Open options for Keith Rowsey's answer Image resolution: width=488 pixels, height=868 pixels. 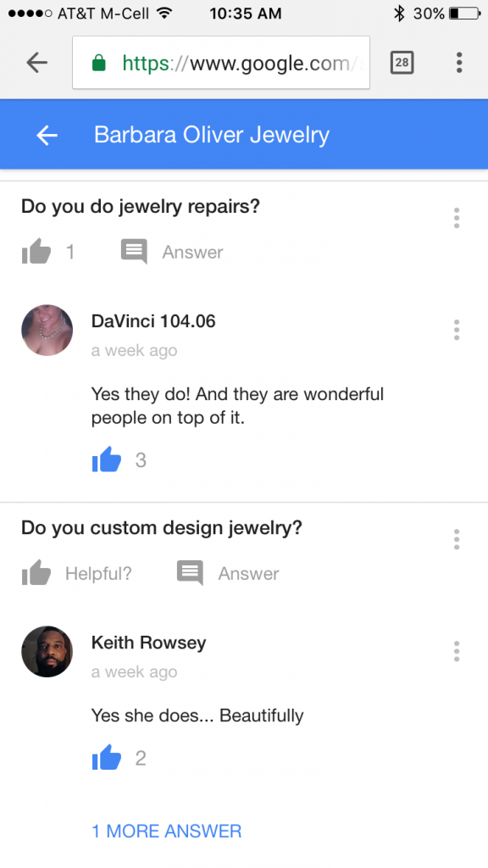coord(457,651)
